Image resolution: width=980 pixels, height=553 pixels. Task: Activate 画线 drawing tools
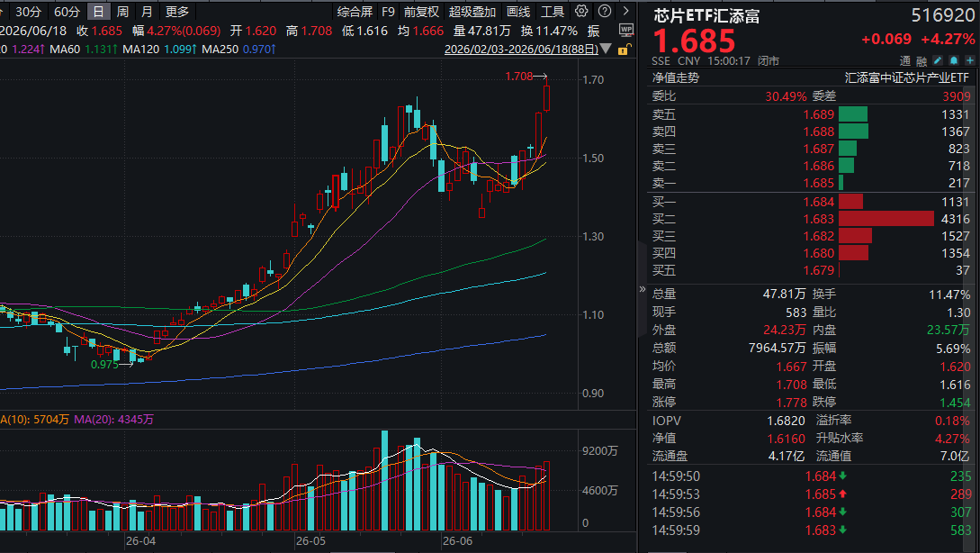tap(518, 12)
